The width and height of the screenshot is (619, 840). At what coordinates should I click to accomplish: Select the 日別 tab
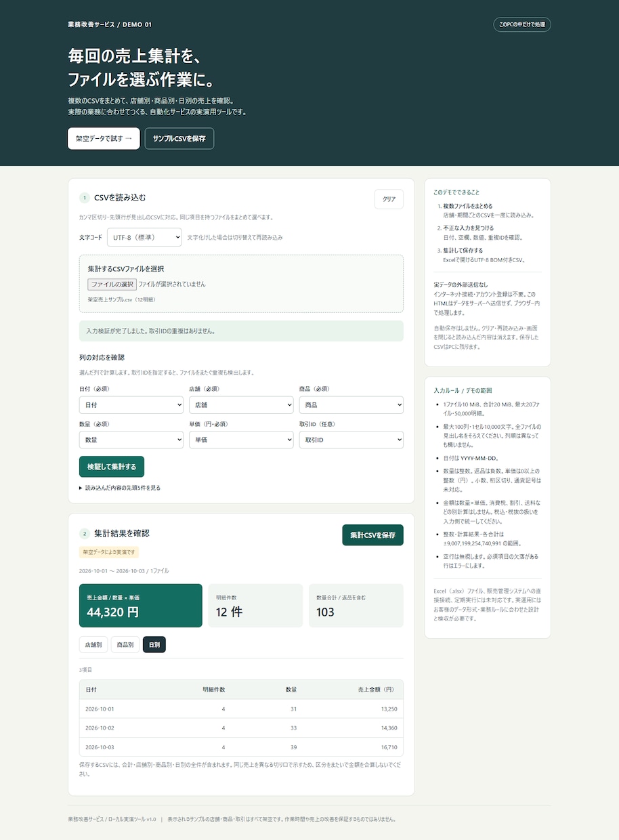pyautogui.click(x=154, y=644)
